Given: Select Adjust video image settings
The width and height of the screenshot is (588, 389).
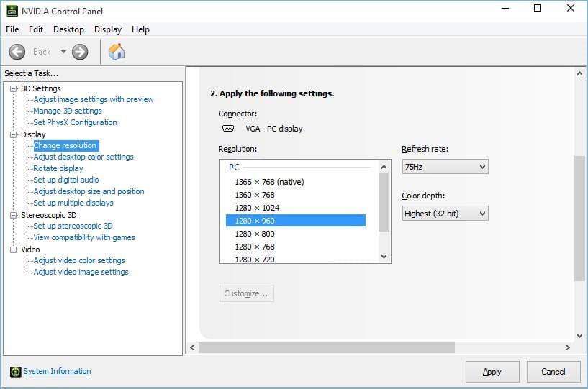Looking at the screenshot, I should pyautogui.click(x=81, y=272).
